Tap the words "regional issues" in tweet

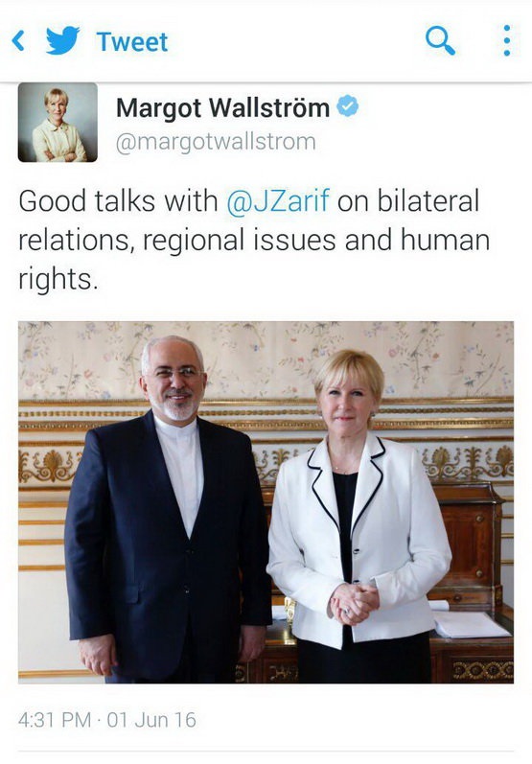(x=239, y=241)
